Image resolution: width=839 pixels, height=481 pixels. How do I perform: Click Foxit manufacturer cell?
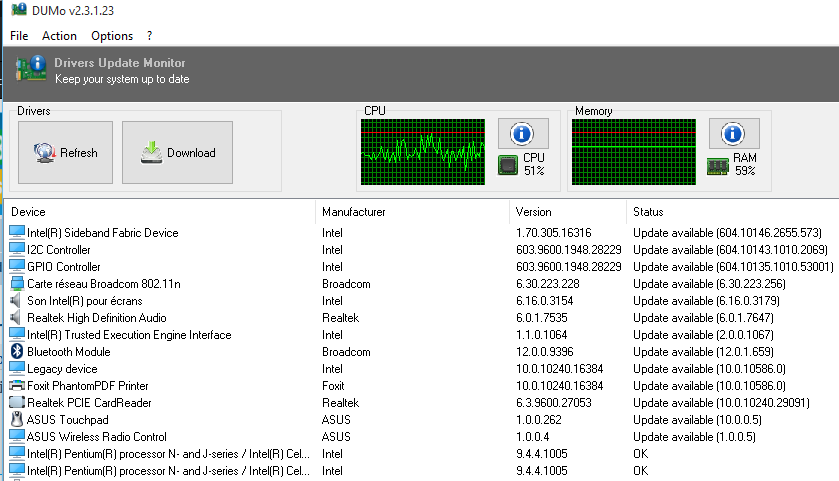[333, 386]
